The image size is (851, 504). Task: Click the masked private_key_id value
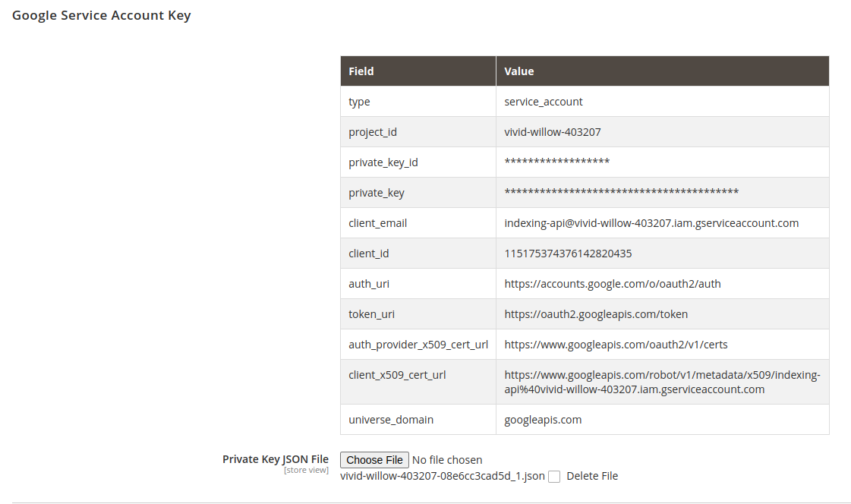[x=557, y=161]
